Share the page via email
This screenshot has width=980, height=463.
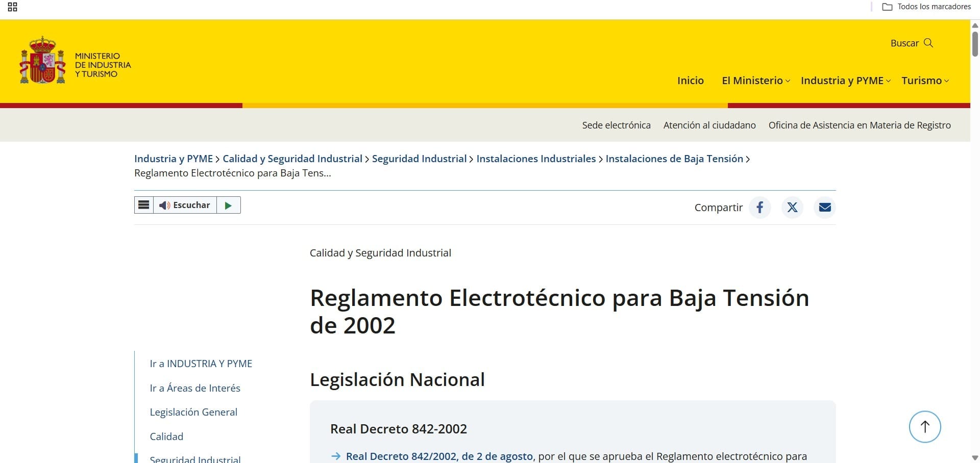[824, 207]
